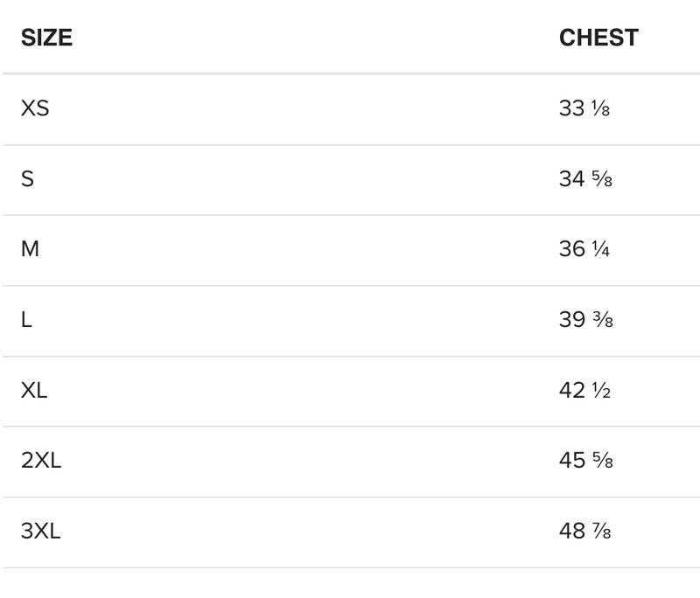
Task: Click the ¼ fraction in the M row
Action: coord(600,250)
